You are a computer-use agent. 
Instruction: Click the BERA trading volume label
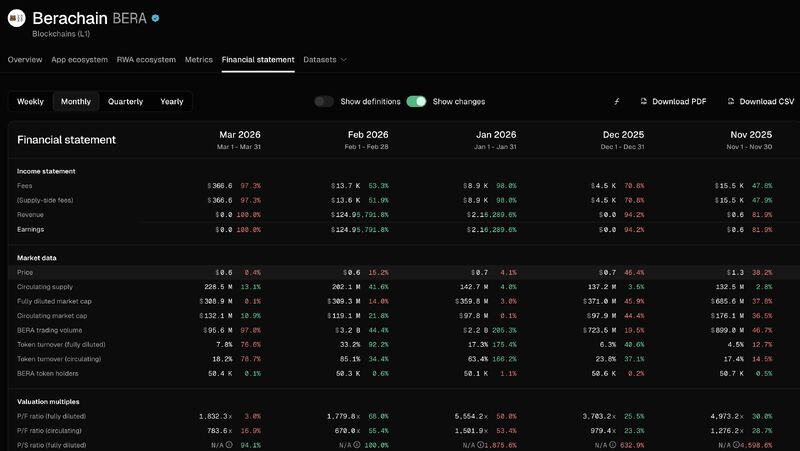tap(49, 330)
